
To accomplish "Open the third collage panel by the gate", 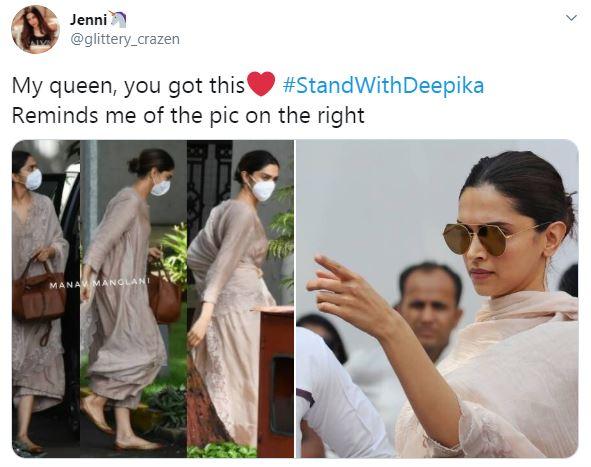I will [x=240, y=299].
